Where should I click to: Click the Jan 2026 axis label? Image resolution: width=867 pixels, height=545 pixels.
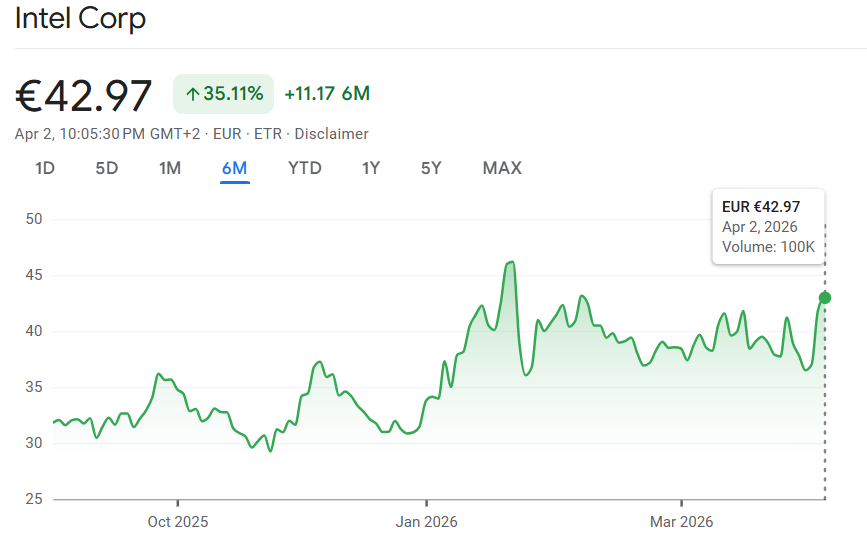[x=426, y=522]
